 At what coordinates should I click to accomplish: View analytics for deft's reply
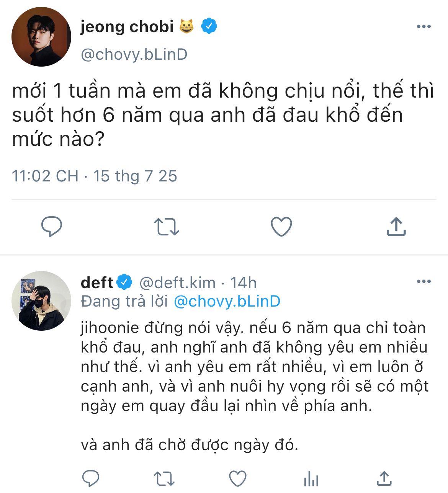pyautogui.click(x=311, y=478)
